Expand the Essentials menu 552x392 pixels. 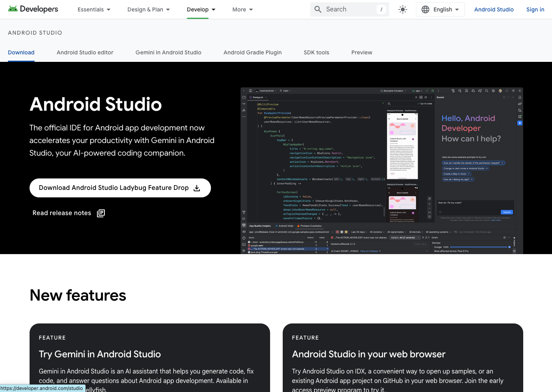(x=94, y=9)
